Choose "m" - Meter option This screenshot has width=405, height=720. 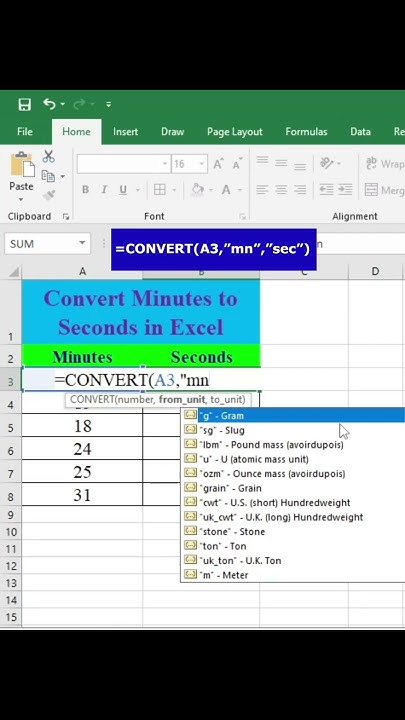[293, 575]
